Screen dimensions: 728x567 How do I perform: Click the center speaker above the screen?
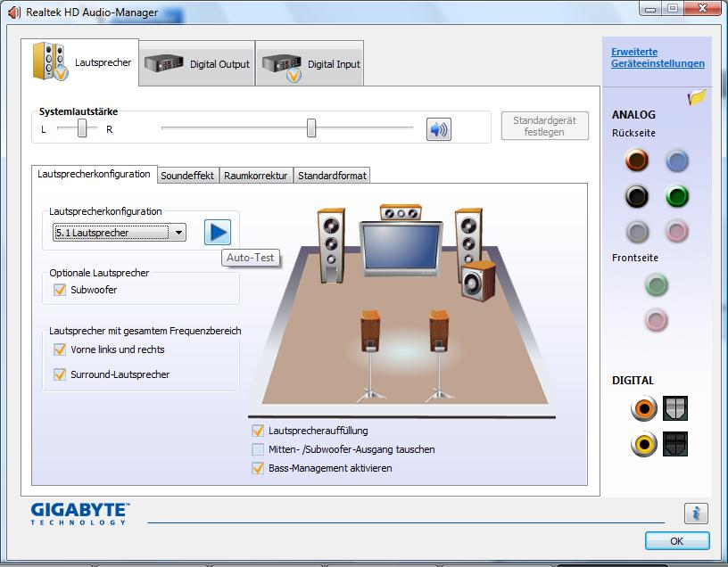401,212
